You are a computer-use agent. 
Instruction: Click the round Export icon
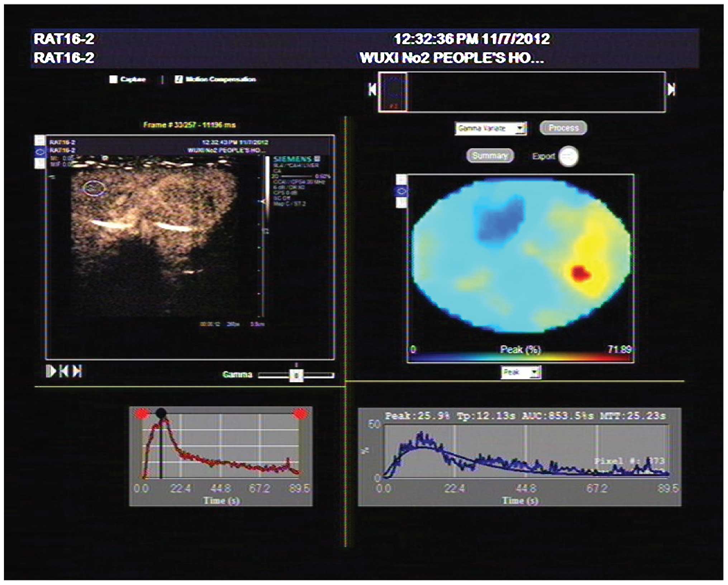[568, 156]
